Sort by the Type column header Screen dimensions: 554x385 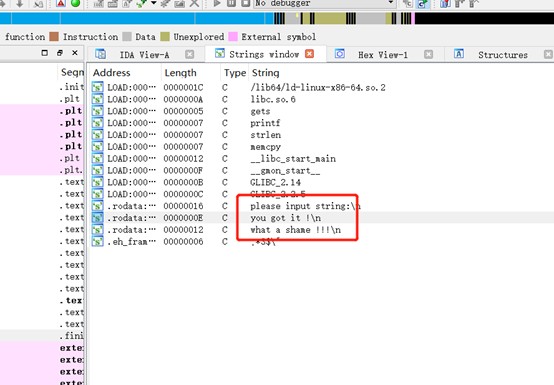(x=235, y=73)
